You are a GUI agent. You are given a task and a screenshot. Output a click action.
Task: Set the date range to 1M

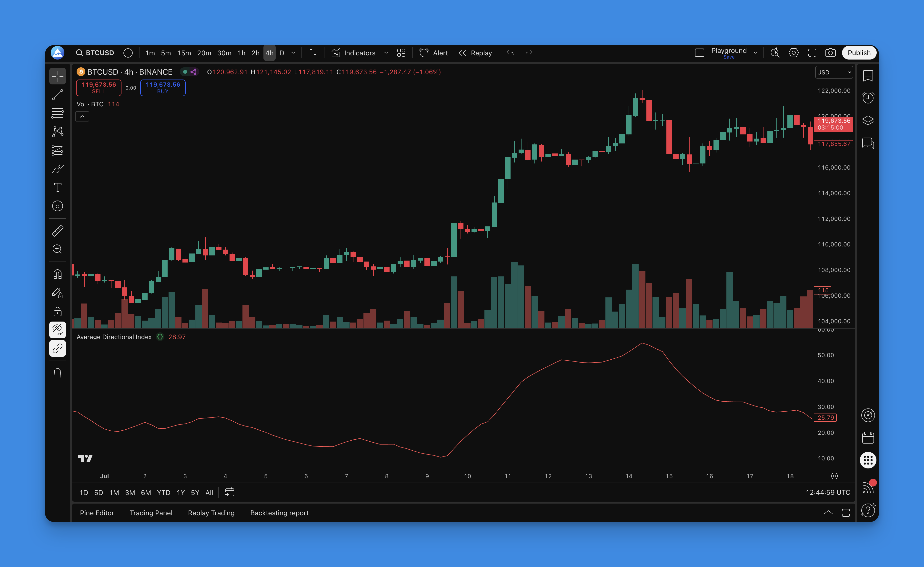(114, 493)
